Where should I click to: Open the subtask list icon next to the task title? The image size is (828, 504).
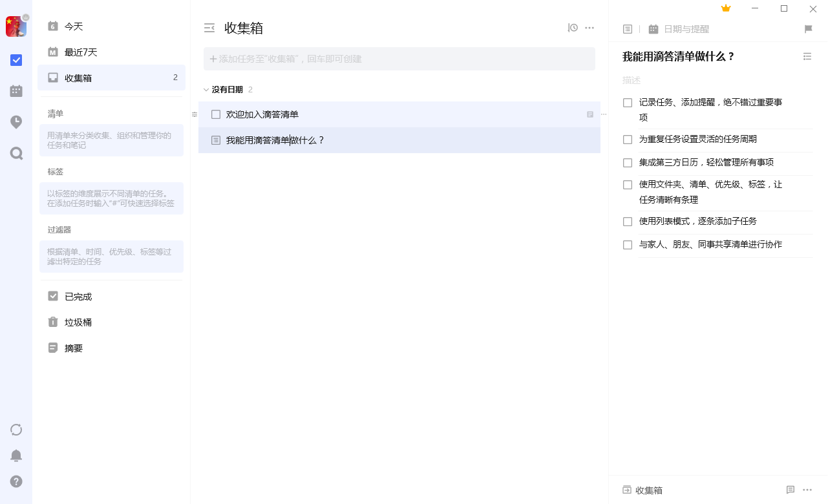click(x=807, y=56)
